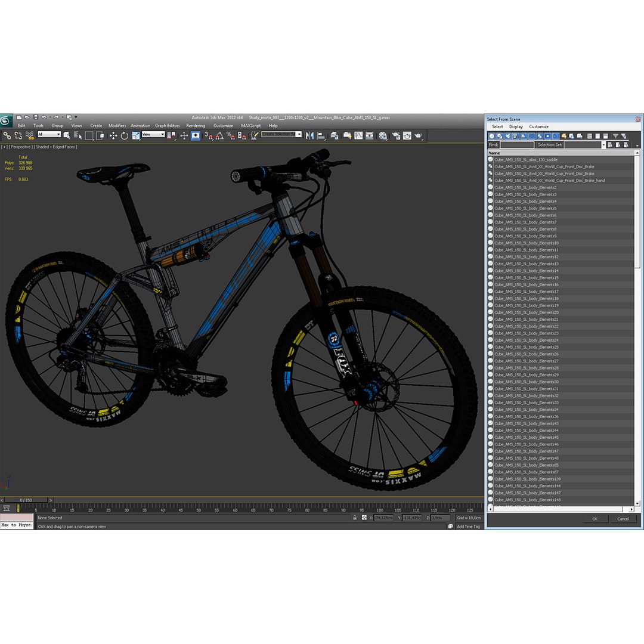Toggle the Keyboard Shortcut Override button

pyautogui.click(x=196, y=135)
